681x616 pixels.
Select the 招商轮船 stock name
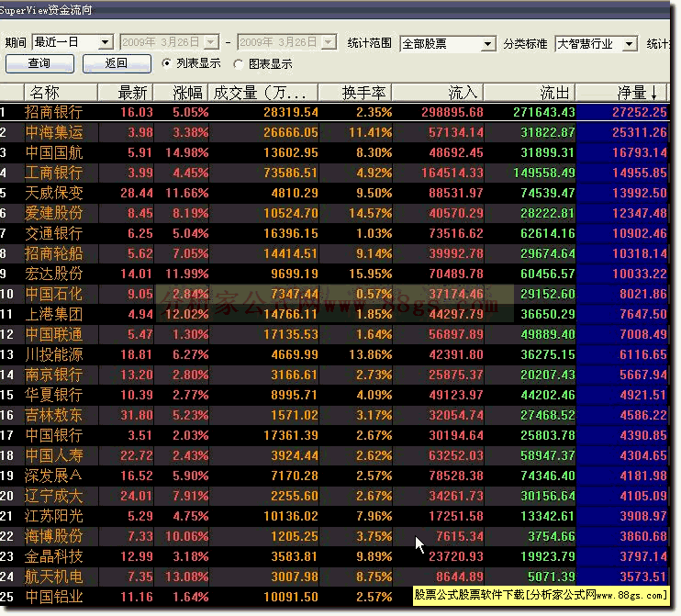[x=54, y=253]
